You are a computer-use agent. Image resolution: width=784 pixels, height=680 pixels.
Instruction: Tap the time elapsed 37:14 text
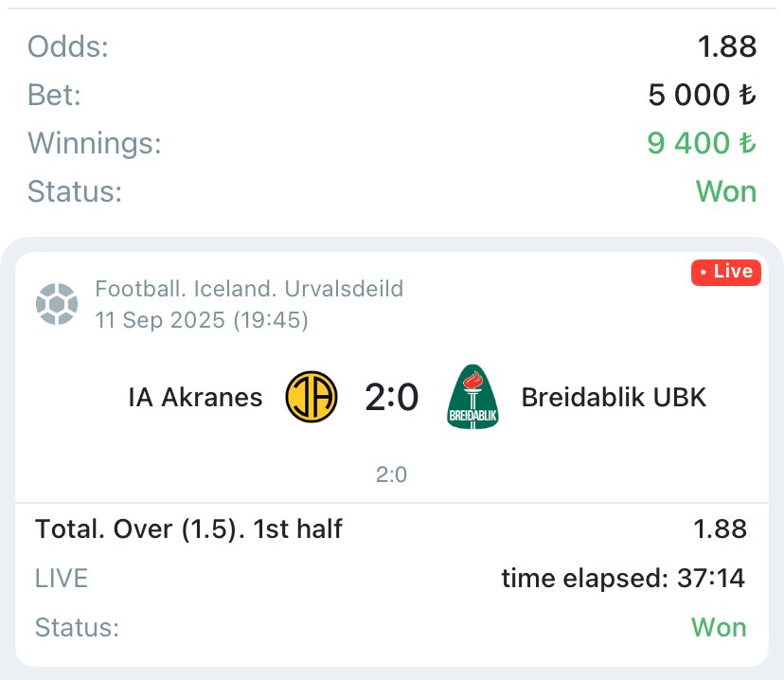(623, 578)
